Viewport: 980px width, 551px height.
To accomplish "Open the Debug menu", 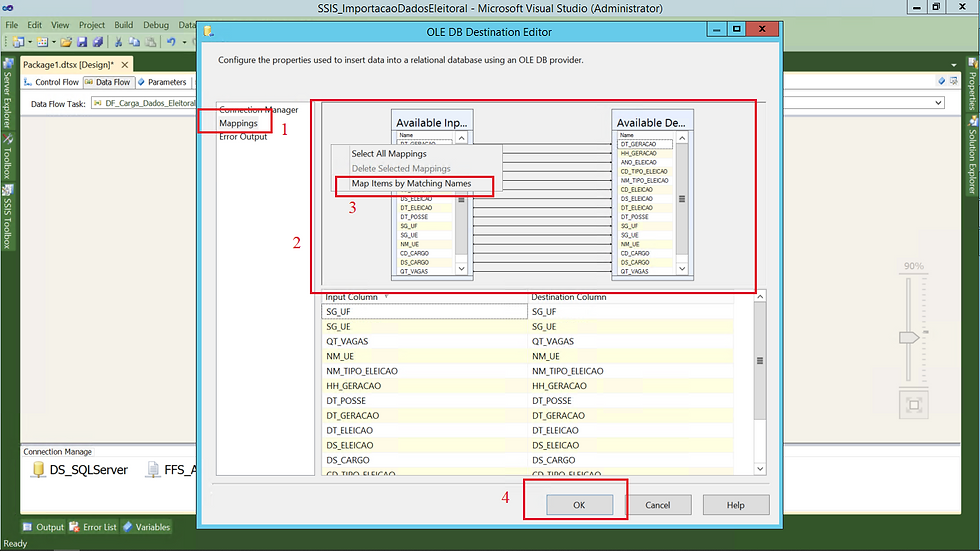I will 156,25.
